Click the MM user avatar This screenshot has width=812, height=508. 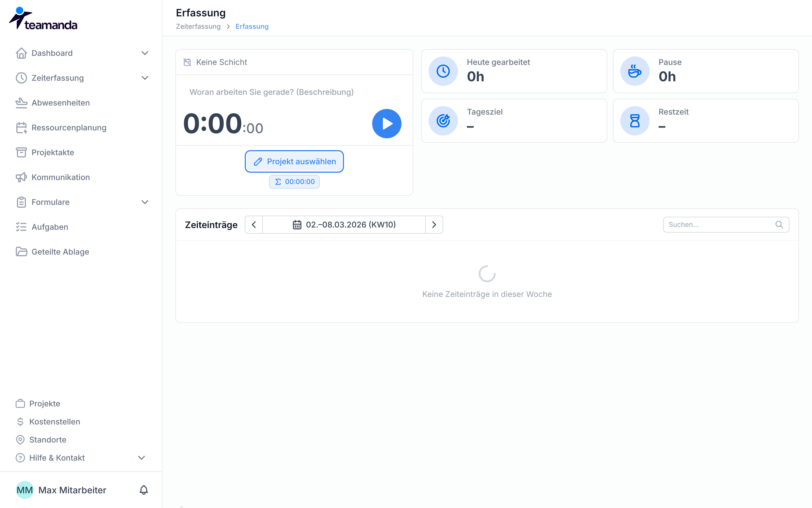click(25, 490)
